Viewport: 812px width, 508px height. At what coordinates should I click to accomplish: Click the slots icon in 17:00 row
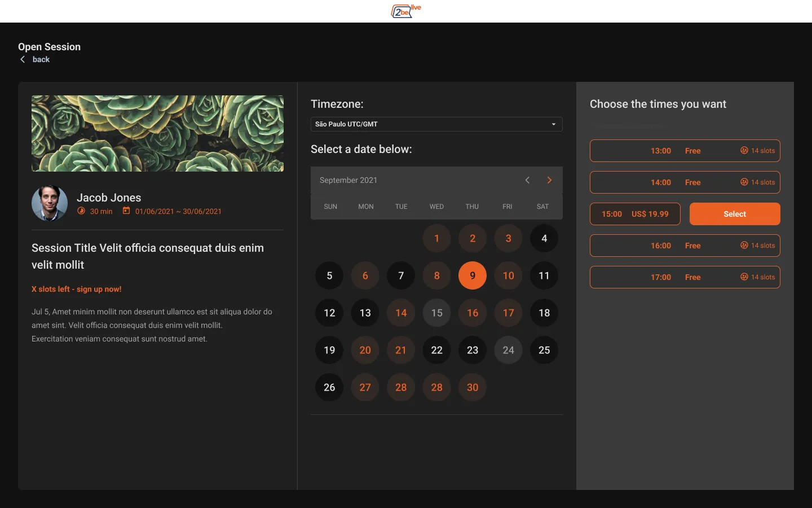point(744,277)
